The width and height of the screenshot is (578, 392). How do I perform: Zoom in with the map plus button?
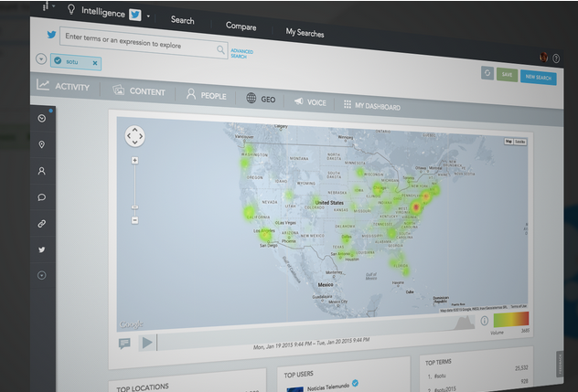point(135,160)
